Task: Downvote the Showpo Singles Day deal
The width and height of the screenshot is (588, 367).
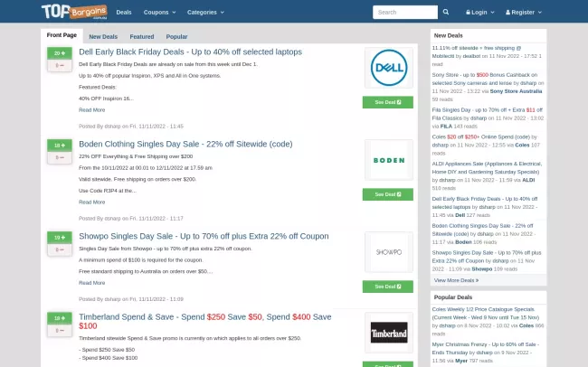Action: tap(60, 249)
